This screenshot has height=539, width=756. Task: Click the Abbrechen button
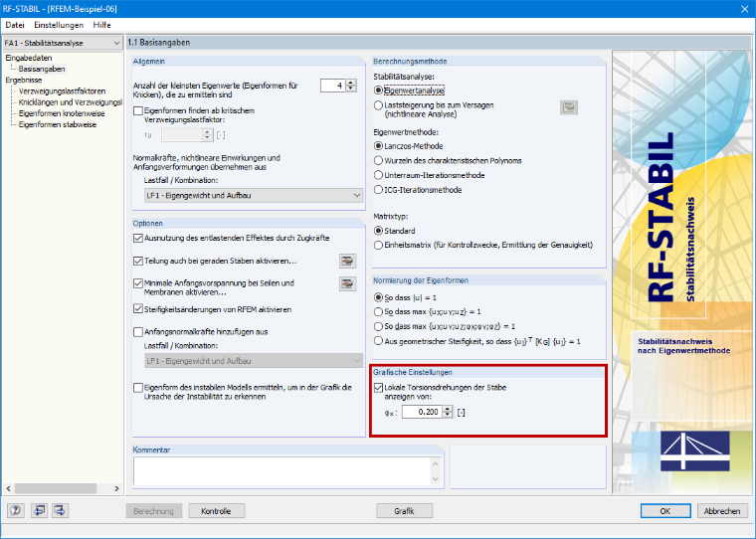pos(722,511)
